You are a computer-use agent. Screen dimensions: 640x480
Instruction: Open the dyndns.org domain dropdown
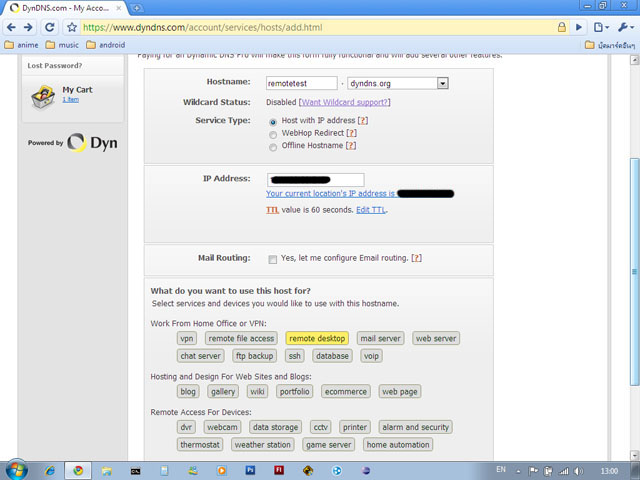coord(442,83)
